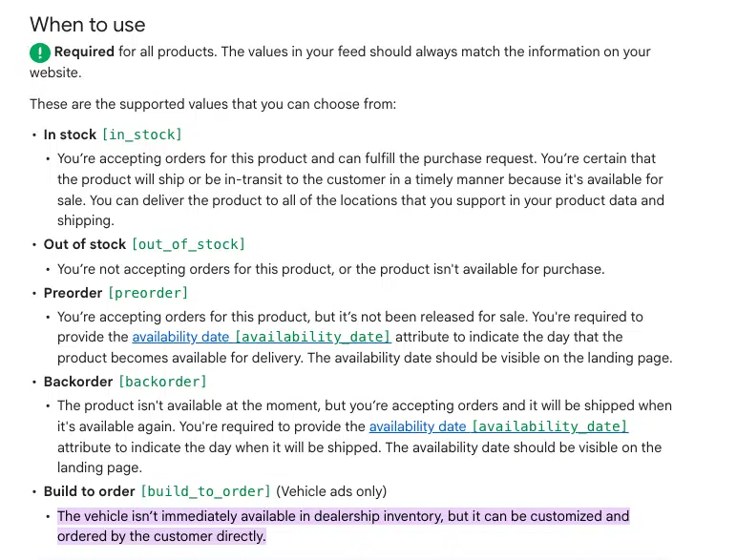Open availability date link in Backorder section
The height and width of the screenshot is (560, 737).
[x=498, y=426]
